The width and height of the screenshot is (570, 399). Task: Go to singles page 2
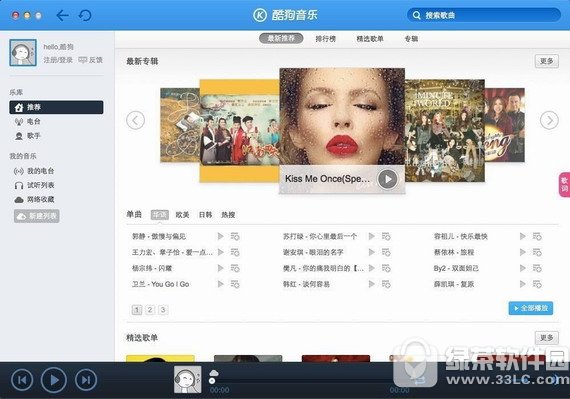(x=150, y=310)
